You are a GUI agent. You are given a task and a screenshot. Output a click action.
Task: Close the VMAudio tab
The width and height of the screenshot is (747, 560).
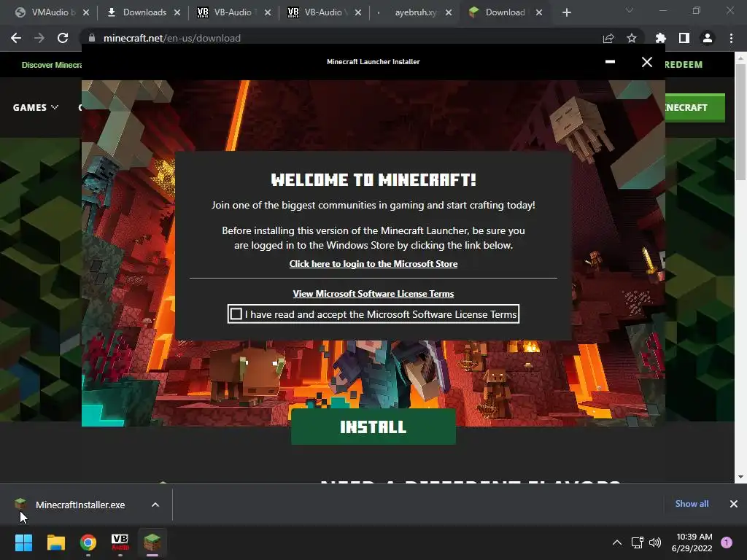pyautogui.click(x=86, y=12)
